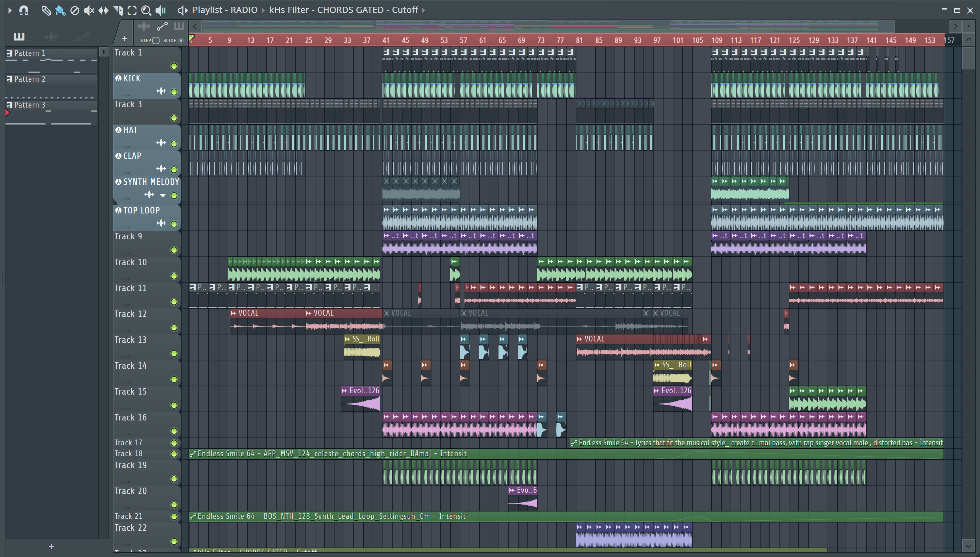Jump to bar 41 on timeline
The width and height of the screenshot is (980, 557).
[x=386, y=40]
